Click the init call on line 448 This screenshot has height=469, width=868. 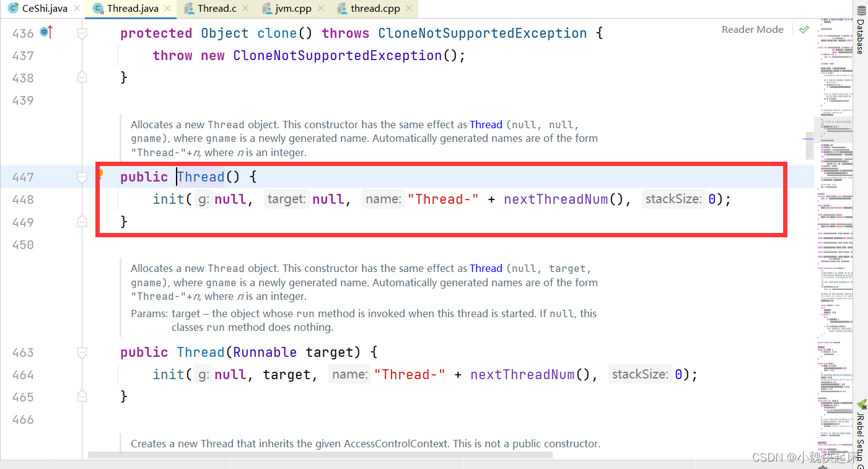coord(169,199)
